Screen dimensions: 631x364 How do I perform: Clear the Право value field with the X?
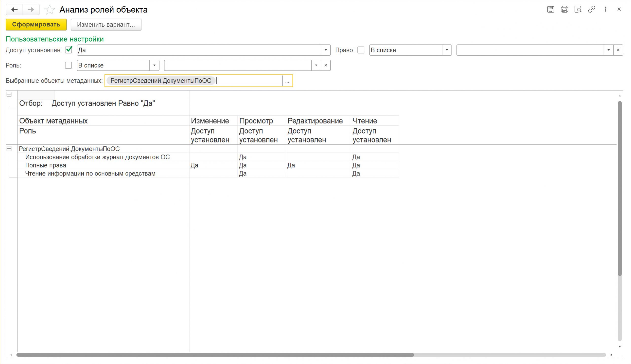[618, 50]
